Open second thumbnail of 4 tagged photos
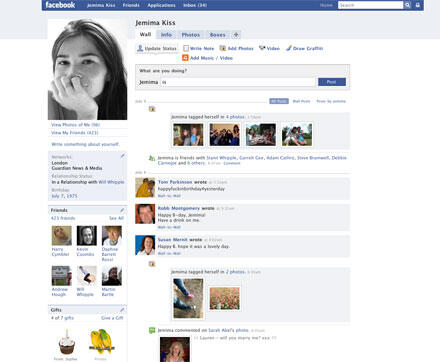This screenshot has width=440, height=362. click(x=224, y=135)
